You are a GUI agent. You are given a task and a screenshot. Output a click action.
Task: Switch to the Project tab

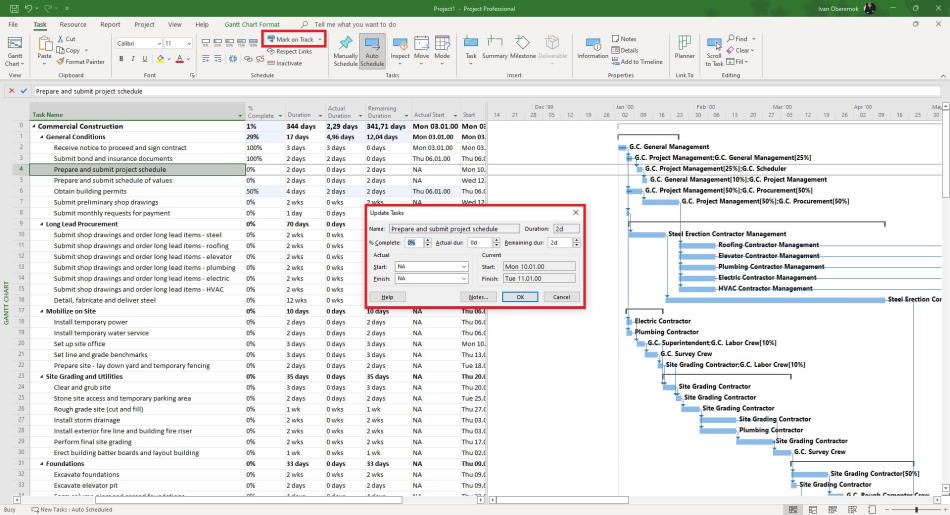pyautogui.click(x=144, y=25)
